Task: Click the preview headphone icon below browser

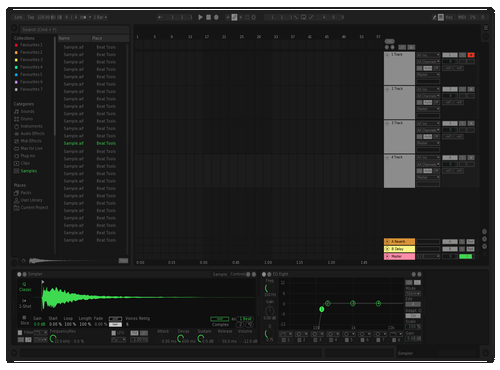Action: tap(23, 261)
